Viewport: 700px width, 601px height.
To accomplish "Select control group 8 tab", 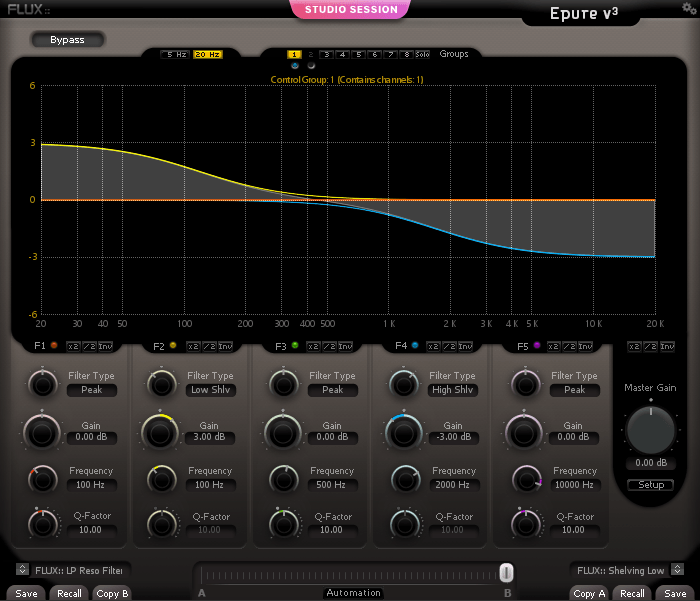I will [406, 54].
